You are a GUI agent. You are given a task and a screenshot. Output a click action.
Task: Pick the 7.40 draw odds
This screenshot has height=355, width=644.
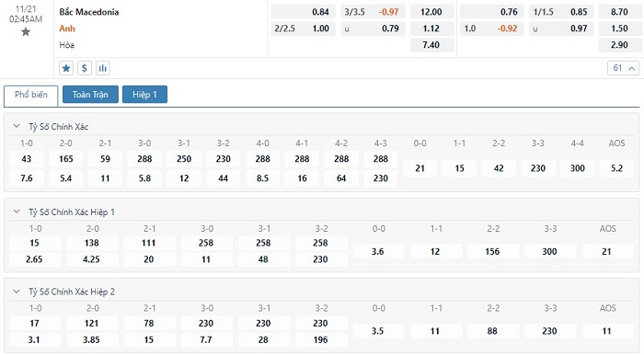pos(431,45)
